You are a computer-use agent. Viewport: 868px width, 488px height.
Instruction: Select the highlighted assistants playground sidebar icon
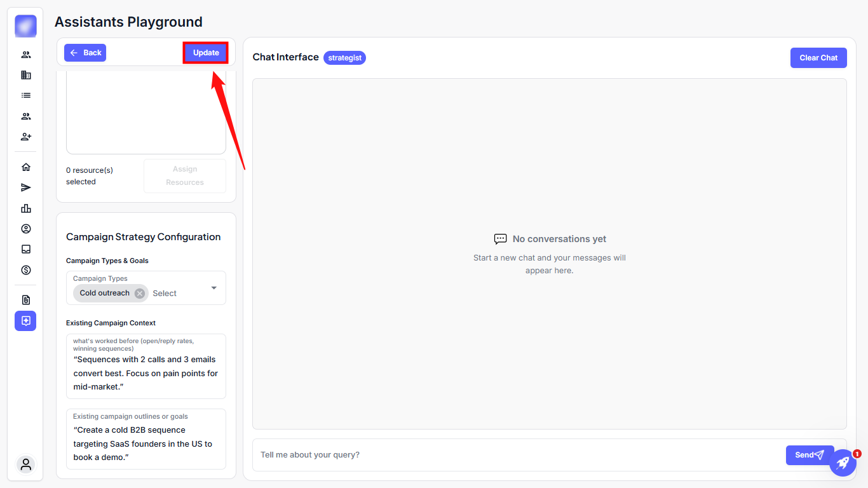click(x=25, y=321)
